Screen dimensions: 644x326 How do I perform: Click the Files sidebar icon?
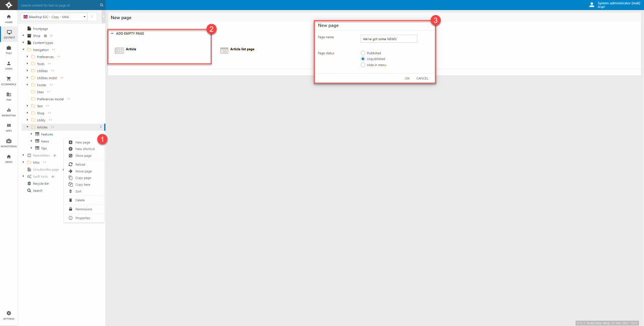coord(9,49)
